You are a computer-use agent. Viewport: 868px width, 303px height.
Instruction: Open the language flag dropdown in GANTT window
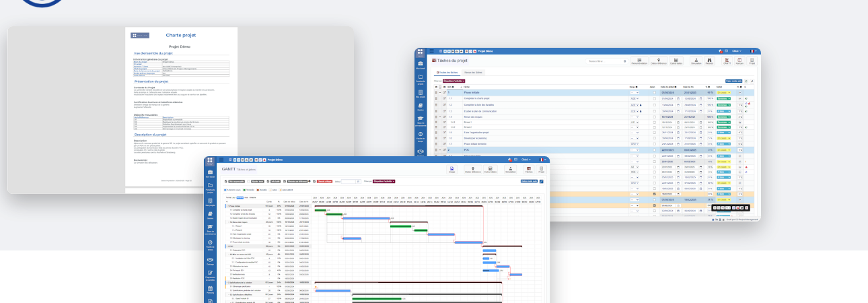[543, 160]
